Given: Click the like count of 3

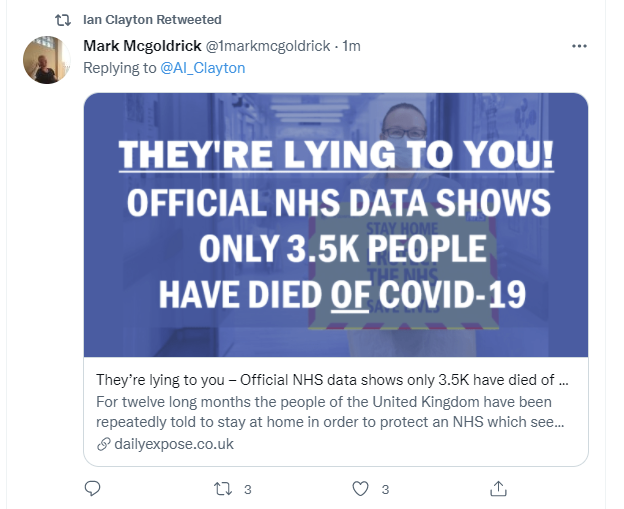Looking at the screenshot, I should click(384, 489).
